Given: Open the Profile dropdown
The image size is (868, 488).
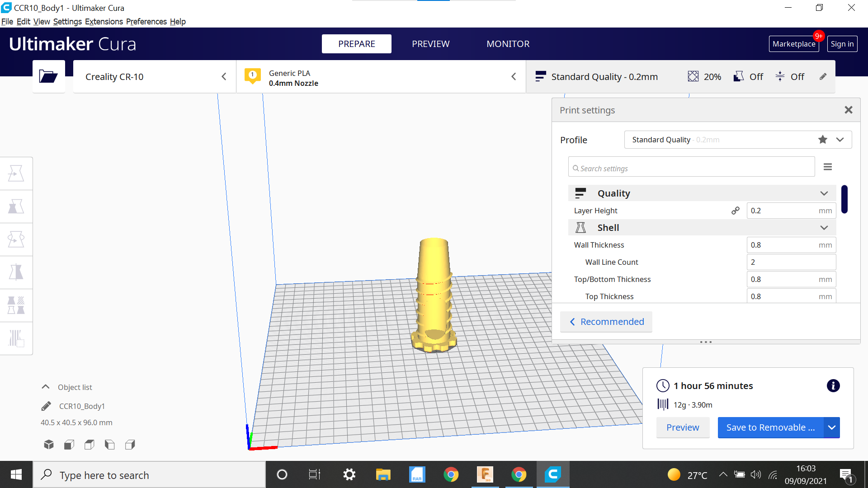Looking at the screenshot, I should pos(840,140).
